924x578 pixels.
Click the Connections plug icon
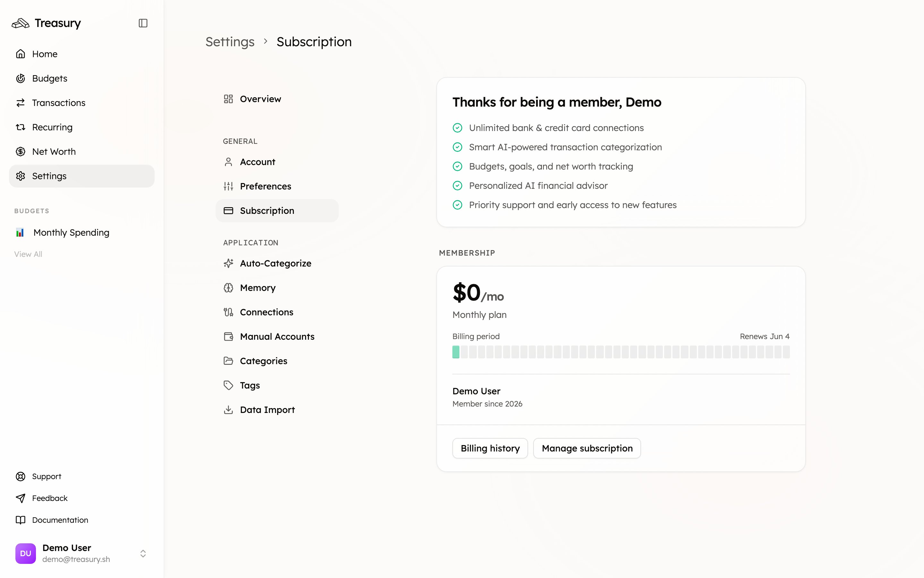[228, 312]
